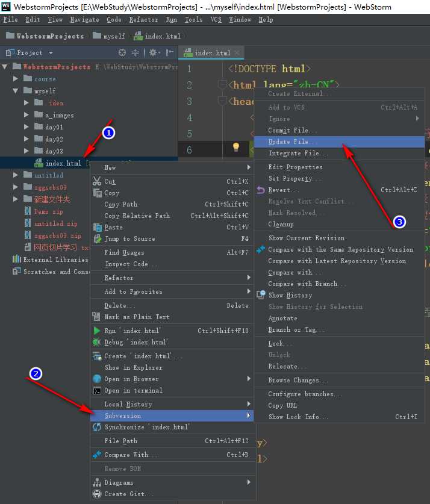Screen dimensions: 430x504
Task: Click the Synchronize refresh icon
Action: pos(97,427)
